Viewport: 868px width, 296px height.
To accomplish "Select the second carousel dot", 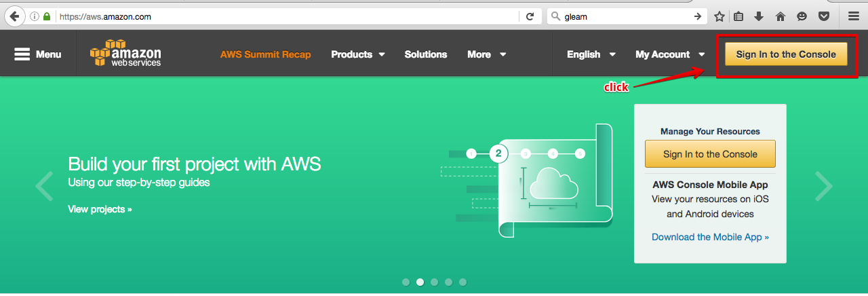I will tap(420, 282).
